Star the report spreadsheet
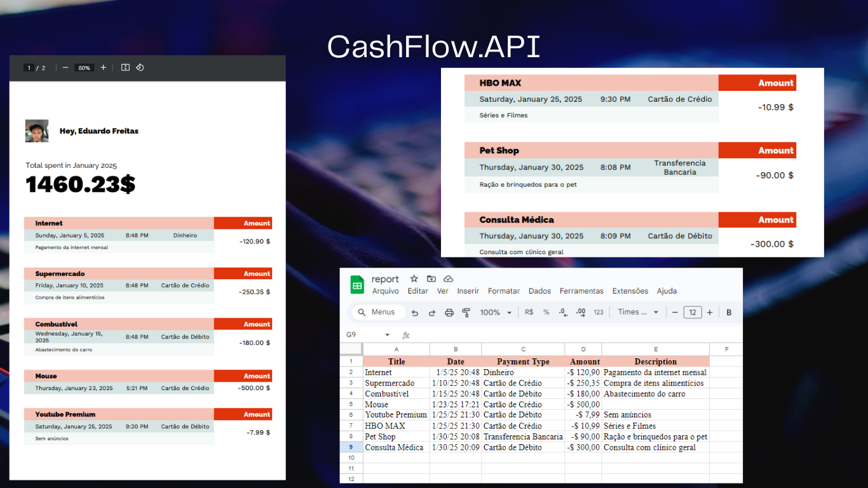This screenshot has width=868, height=488. click(414, 279)
